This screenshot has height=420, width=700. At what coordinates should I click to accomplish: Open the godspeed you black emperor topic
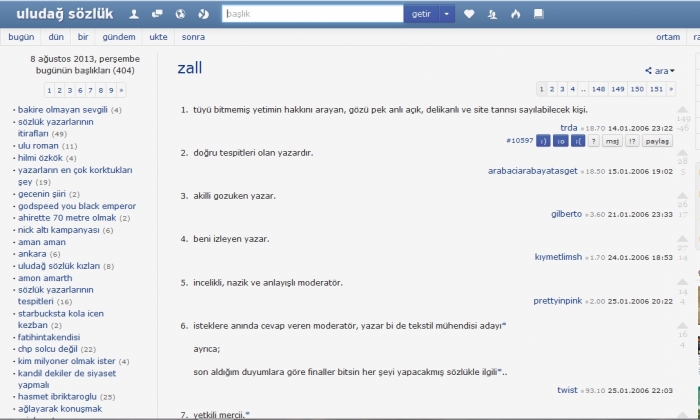69,205
